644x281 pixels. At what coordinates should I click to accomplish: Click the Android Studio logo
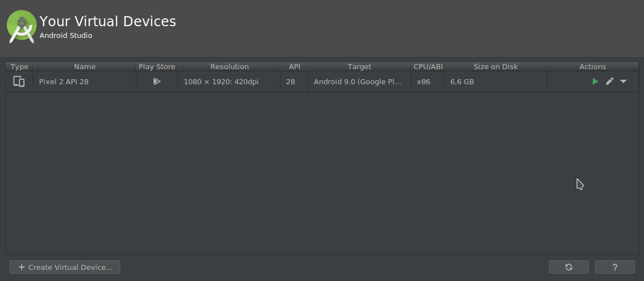pyautogui.click(x=21, y=27)
